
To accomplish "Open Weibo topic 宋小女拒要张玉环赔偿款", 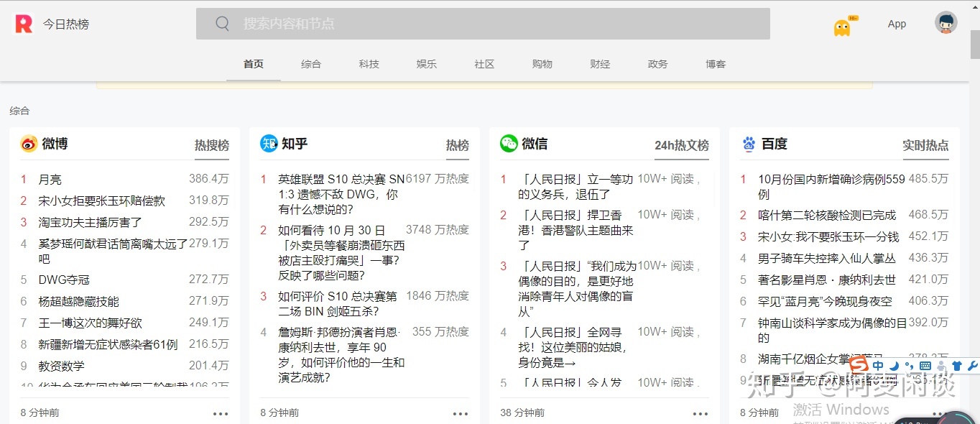I will 102,201.
